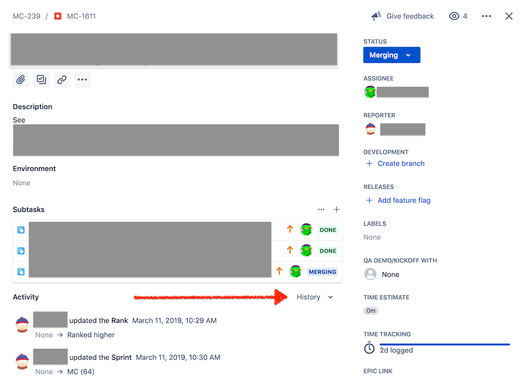The width and height of the screenshot is (530, 379).
Task: Click Add feature flag link
Action: click(x=404, y=200)
